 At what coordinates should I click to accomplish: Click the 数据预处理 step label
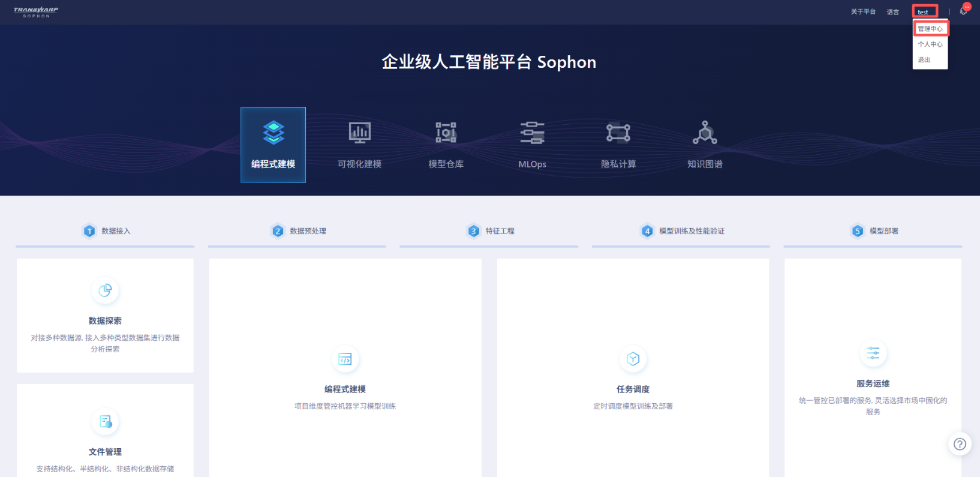point(308,231)
